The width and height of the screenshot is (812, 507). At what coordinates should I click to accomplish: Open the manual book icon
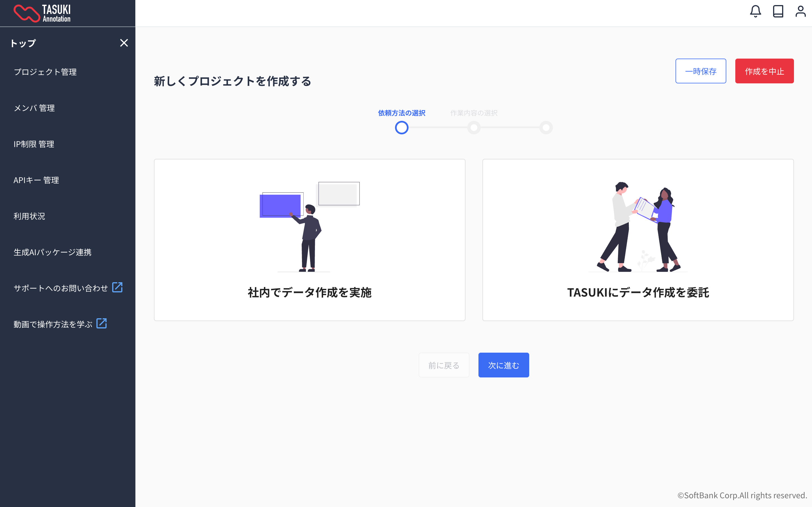coord(778,11)
